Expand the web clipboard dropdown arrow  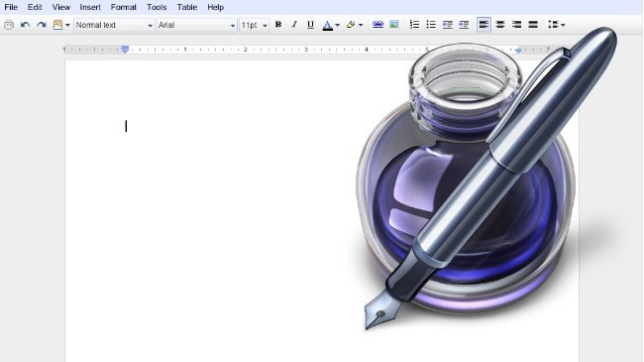point(67,26)
